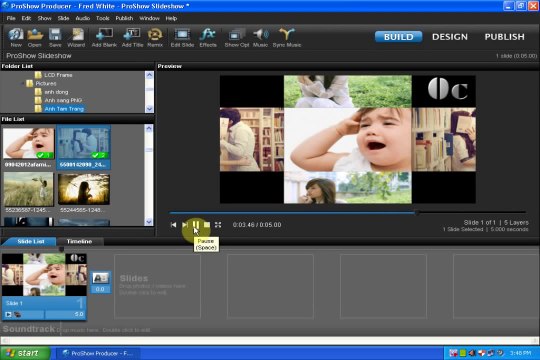This screenshot has width=540, height=360.
Task: Click the Add Title slide icon
Action: (x=132, y=38)
